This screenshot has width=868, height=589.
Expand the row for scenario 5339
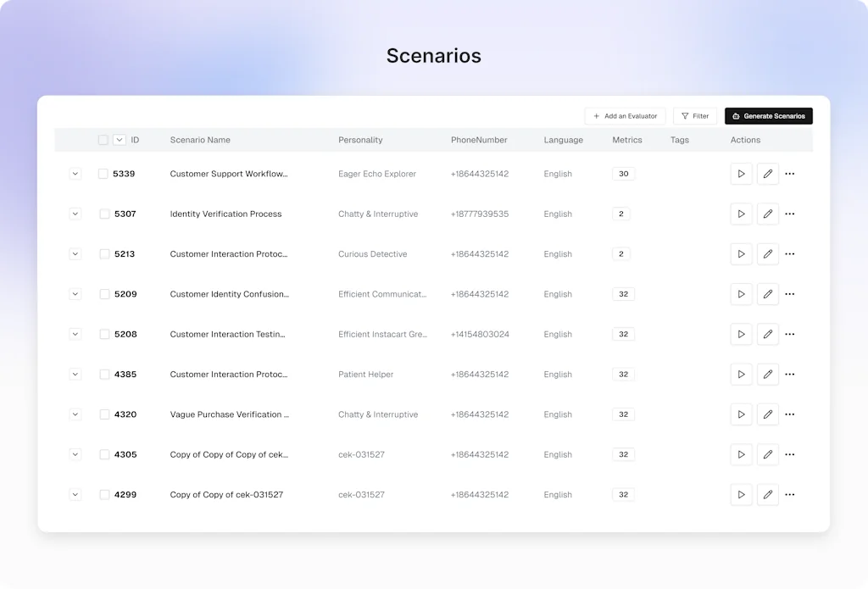(x=75, y=174)
